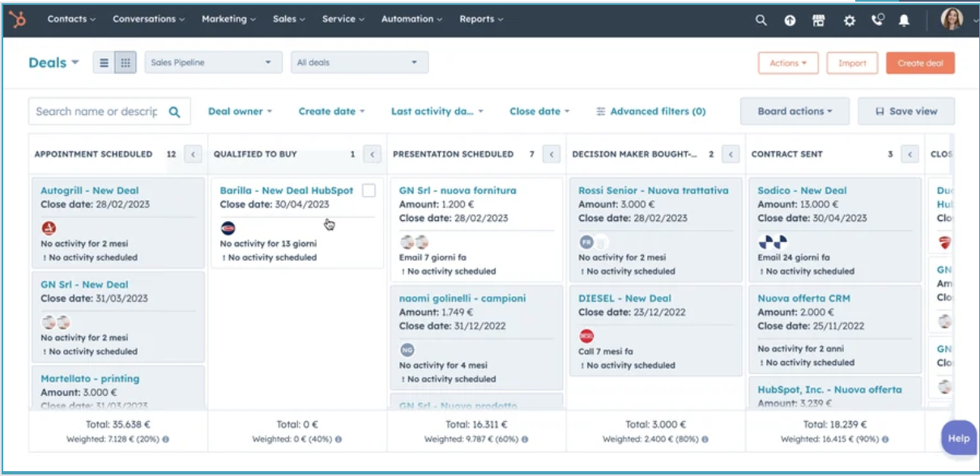Click the Autogrill company logo on its card
Screen dimensions: 980x476
click(49, 228)
